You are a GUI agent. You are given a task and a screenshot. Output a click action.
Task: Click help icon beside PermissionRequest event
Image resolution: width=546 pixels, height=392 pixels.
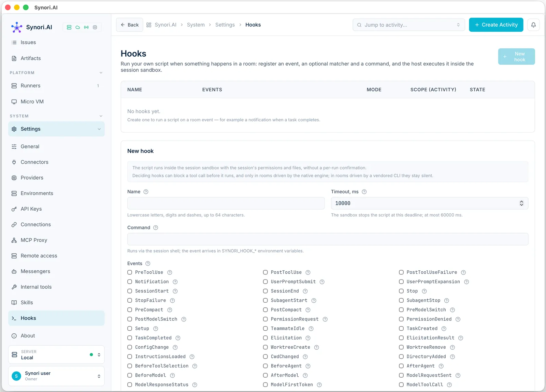325,319
